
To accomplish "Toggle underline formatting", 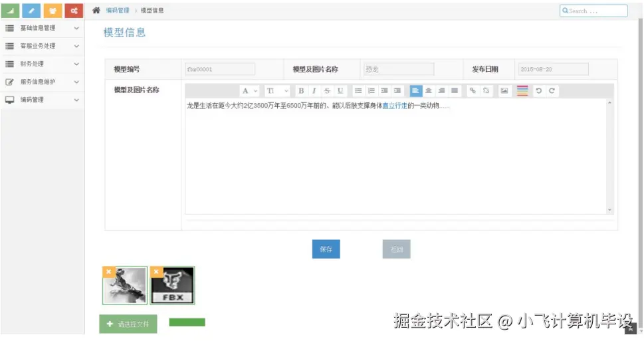I will pos(340,91).
